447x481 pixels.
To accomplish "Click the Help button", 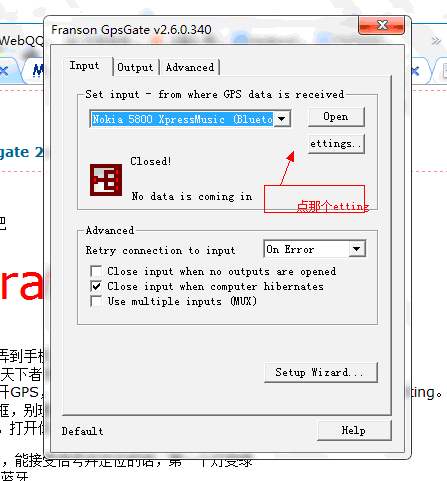I will (x=354, y=430).
